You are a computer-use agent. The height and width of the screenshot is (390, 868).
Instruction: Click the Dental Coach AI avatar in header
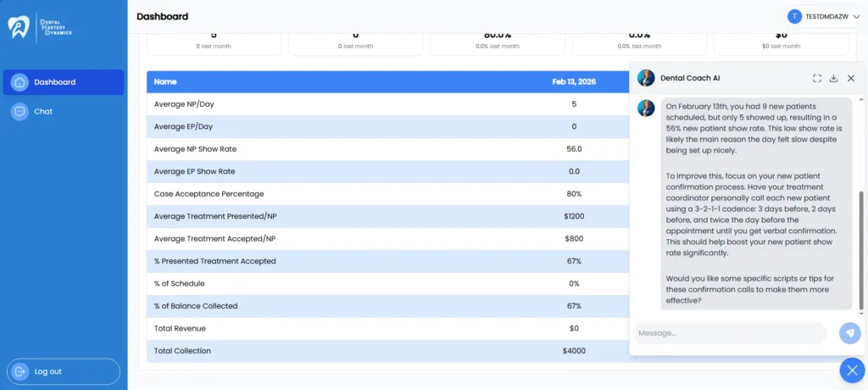click(646, 78)
